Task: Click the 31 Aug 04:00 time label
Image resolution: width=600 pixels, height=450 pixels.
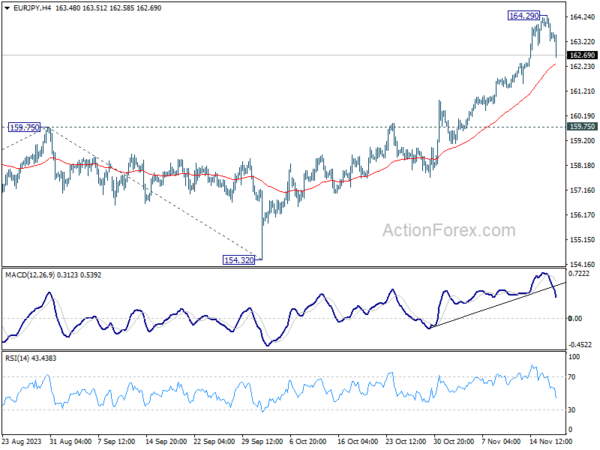Action: tap(70, 442)
